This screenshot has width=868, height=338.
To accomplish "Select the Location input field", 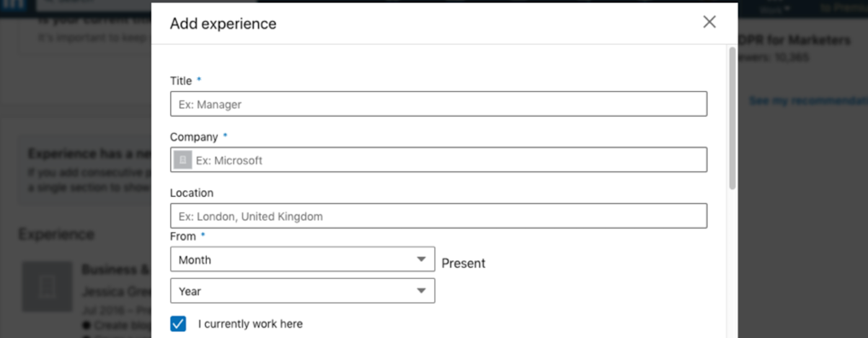I will [438, 216].
